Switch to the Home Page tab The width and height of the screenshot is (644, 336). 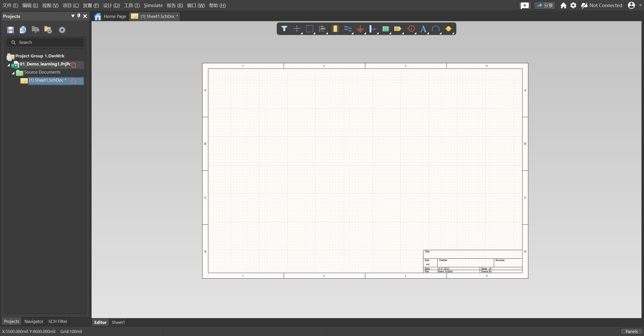point(110,16)
